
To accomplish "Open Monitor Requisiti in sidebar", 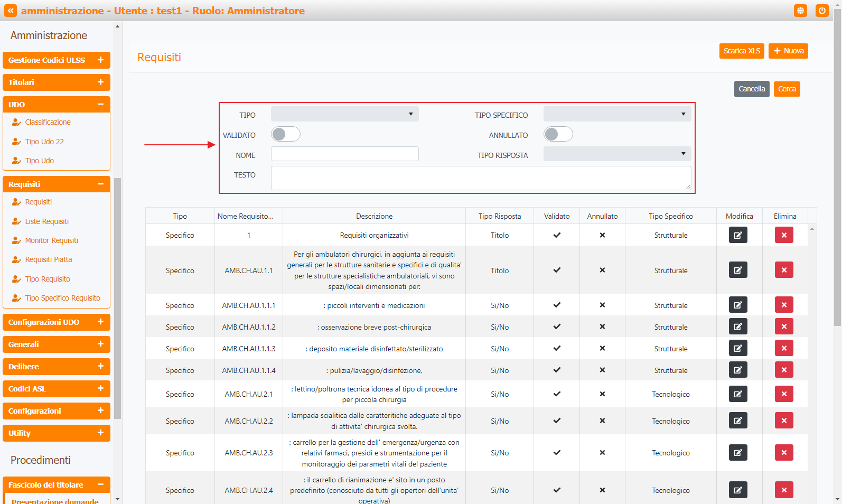I will [x=51, y=240].
